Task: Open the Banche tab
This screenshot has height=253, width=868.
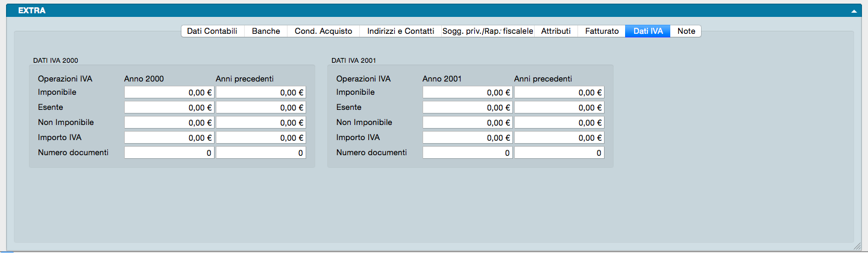Action: click(266, 31)
